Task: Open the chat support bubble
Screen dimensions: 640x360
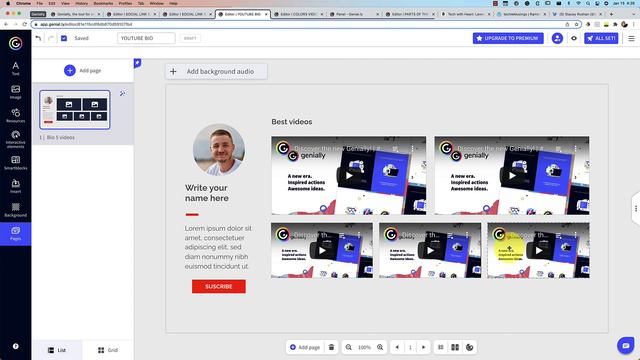Action: [626, 346]
